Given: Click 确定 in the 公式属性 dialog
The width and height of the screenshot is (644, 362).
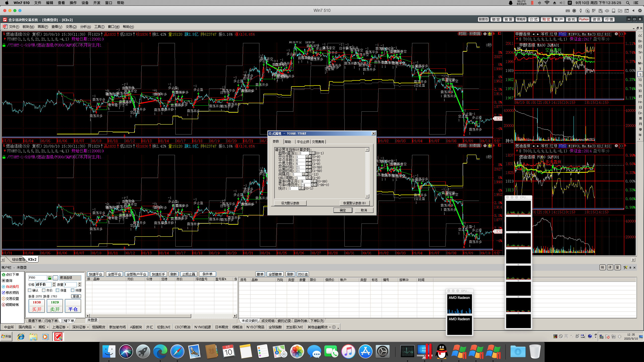Looking at the screenshot, I should click(x=343, y=210).
